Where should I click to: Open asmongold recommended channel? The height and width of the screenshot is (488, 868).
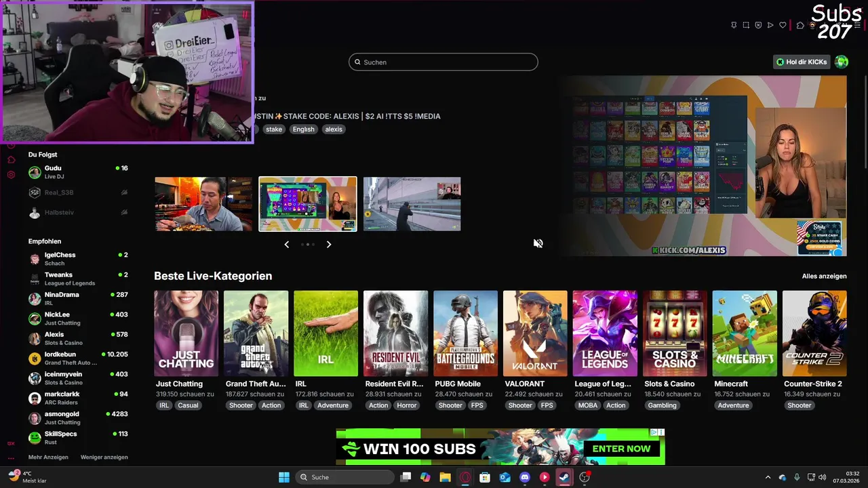[x=78, y=418]
